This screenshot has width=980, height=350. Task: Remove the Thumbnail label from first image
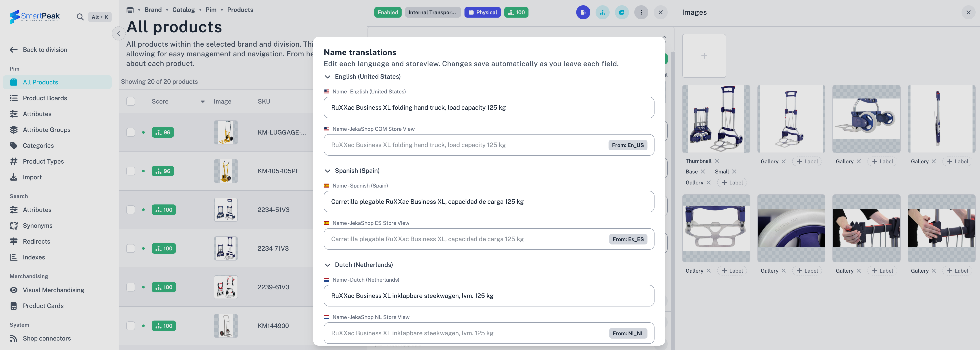(x=717, y=161)
